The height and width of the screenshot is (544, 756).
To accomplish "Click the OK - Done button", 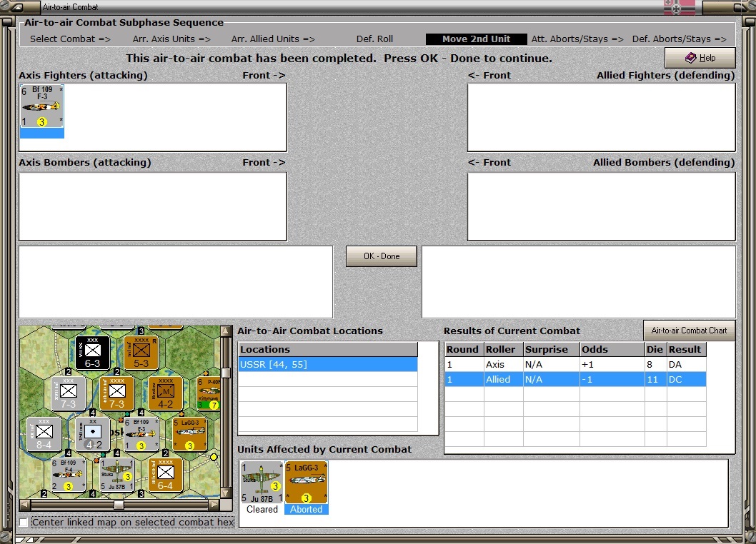I will pos(382,256).
